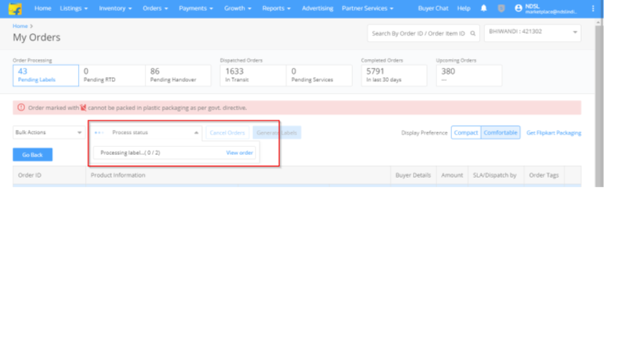Click the Home breadcrumb link
Image resolution: width=644 pixels, height=362 pixels.
[x=20, y=26]
